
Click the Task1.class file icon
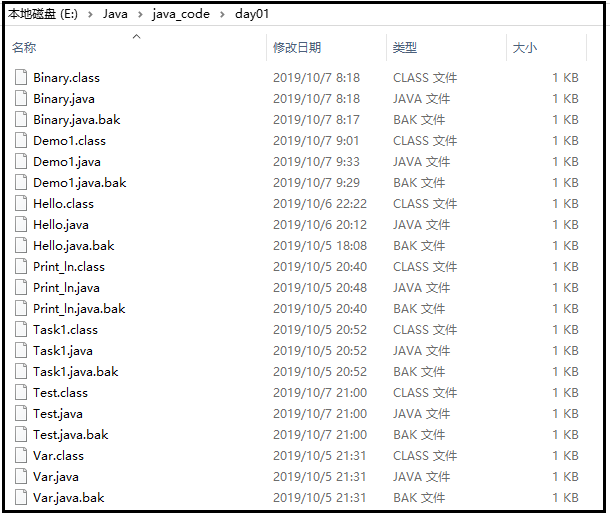[21, 329]
